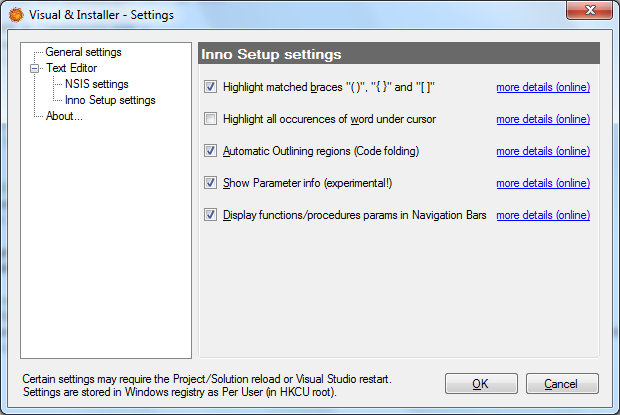Click the 'Certain settings may require' note text
Viewport: 620px width, 415px height.
click(207, 379)
